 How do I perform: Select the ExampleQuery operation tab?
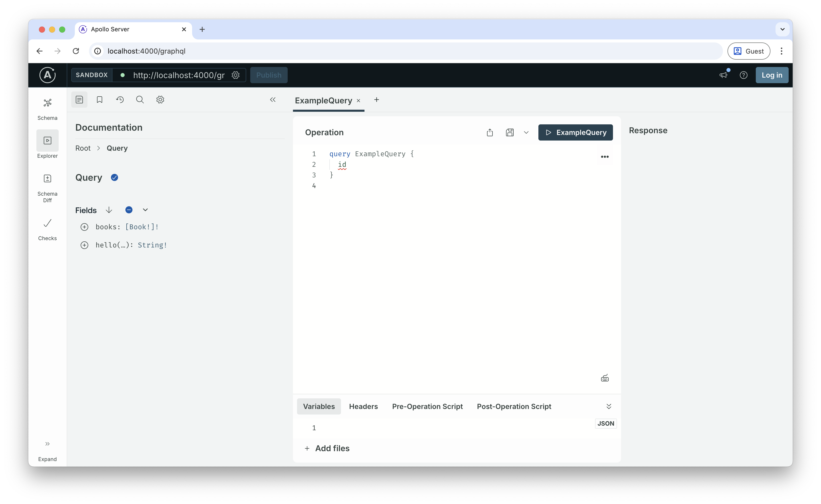click(x=323, y=100)
